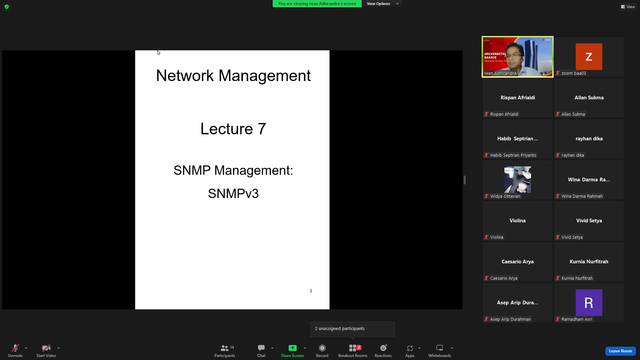Select Asep Arip Durahman's participant tile
The image size is (640, 360).
(x=518, y=303)
